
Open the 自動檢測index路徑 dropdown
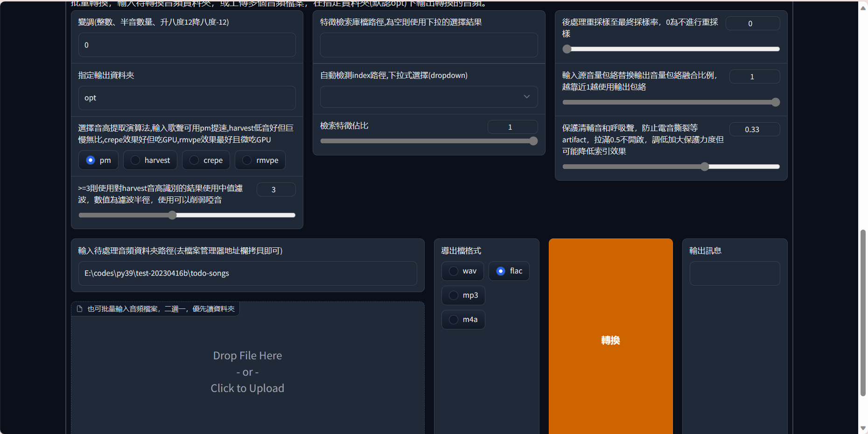429,97
